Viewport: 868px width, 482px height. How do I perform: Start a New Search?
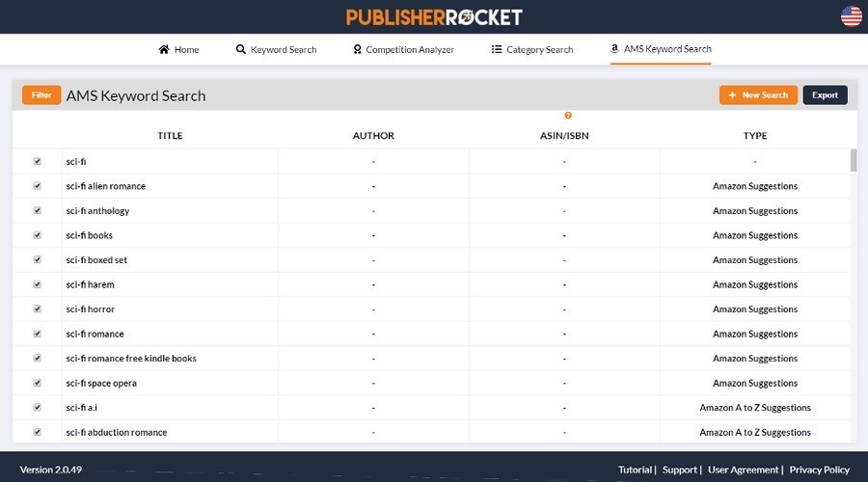tap(758, 95)
